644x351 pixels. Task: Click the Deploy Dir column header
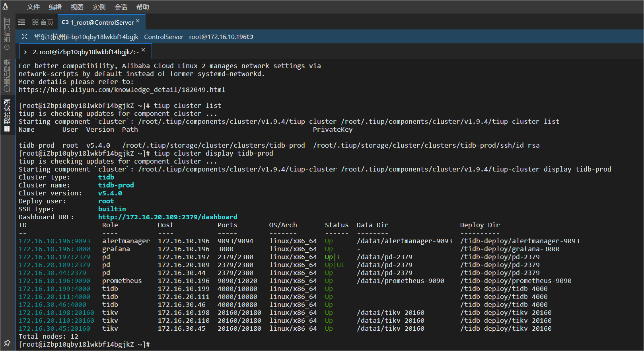480,225
